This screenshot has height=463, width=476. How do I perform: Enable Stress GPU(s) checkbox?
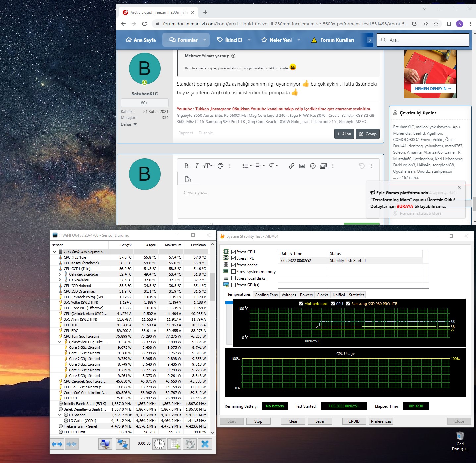(x=233, y=285)
